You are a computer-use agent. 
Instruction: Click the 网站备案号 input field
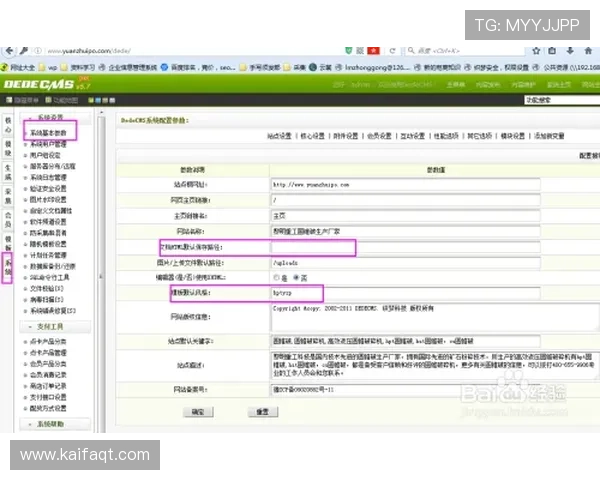pyautogui.click(x=405, y=389)
